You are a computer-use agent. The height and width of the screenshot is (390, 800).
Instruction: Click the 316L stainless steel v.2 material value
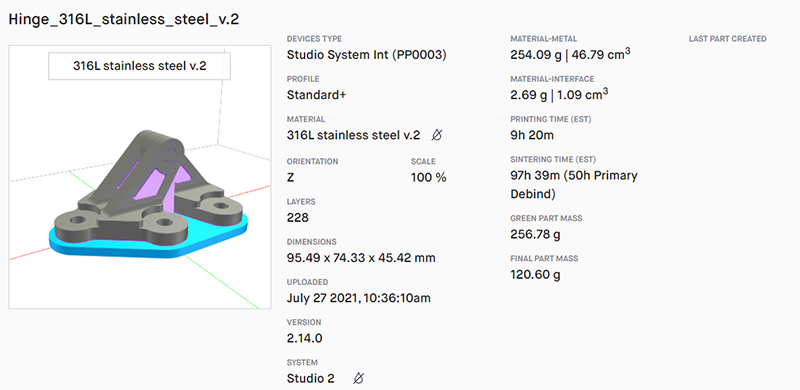click(x=354, y=135)
